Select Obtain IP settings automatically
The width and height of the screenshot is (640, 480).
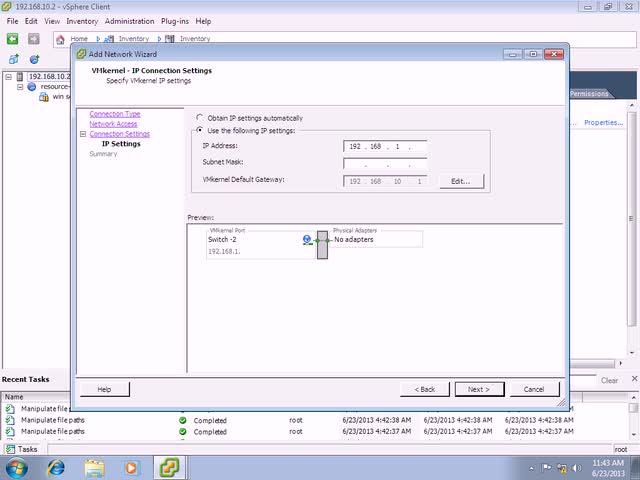[200, 118]
